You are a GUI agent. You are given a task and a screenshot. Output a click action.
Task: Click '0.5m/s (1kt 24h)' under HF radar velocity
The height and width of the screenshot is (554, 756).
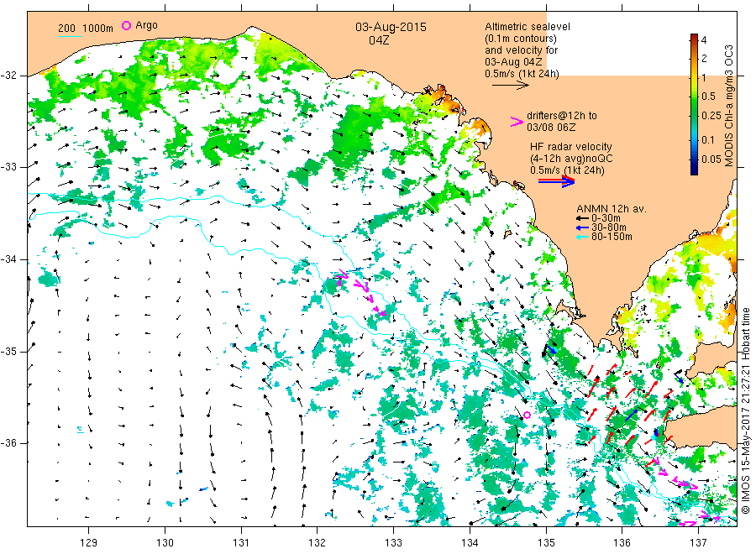tap(567, 170)
